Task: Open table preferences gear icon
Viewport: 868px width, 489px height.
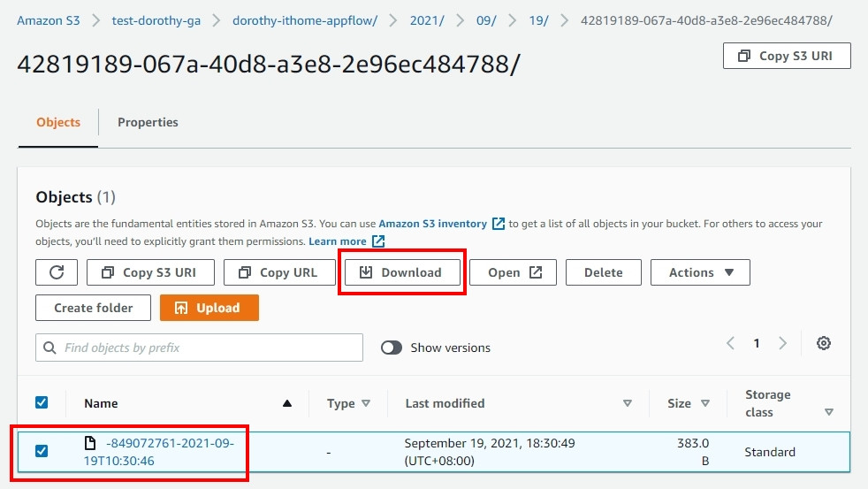Action: click(823, 343)
